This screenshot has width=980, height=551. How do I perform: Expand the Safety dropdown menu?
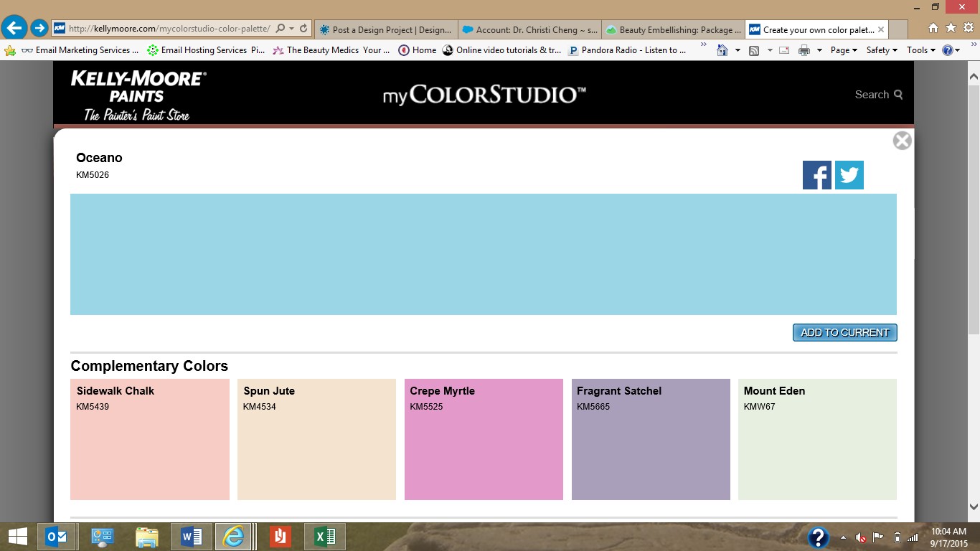[882, 50]
